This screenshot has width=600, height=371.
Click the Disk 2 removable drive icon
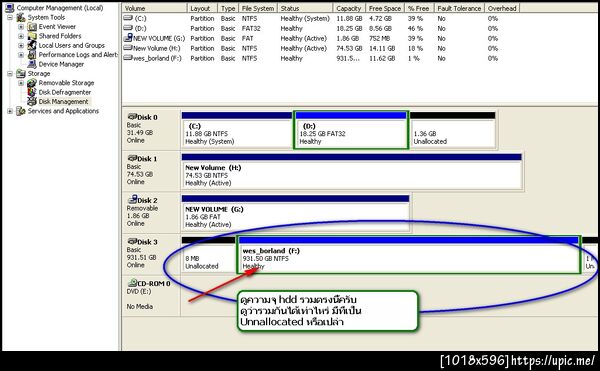[132, 199]
